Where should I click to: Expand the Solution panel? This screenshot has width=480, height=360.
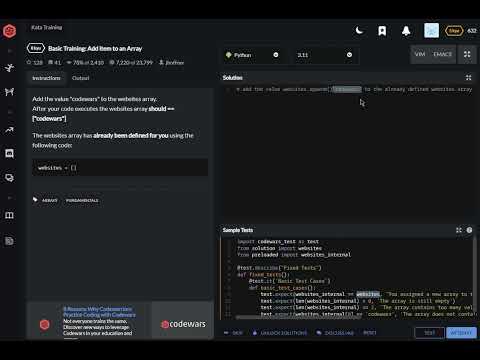pos(468,78)
